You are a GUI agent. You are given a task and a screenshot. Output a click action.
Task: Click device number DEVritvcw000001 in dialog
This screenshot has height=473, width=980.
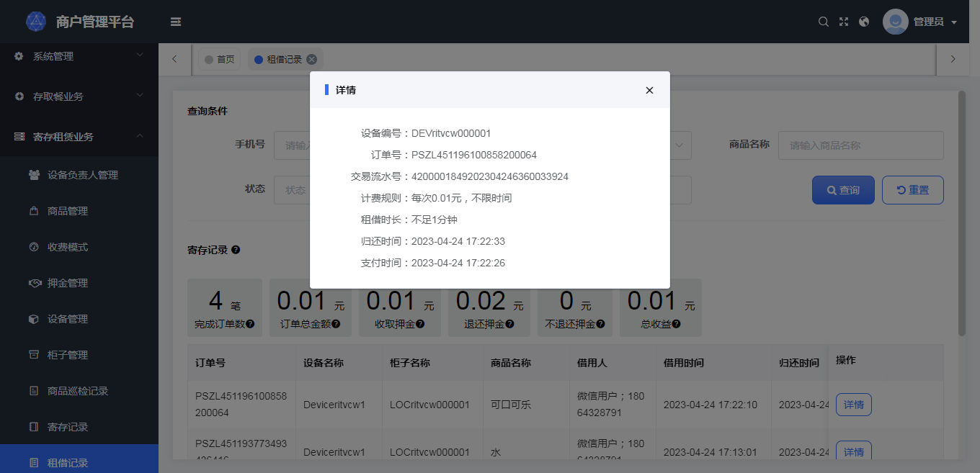pos(451,133)
